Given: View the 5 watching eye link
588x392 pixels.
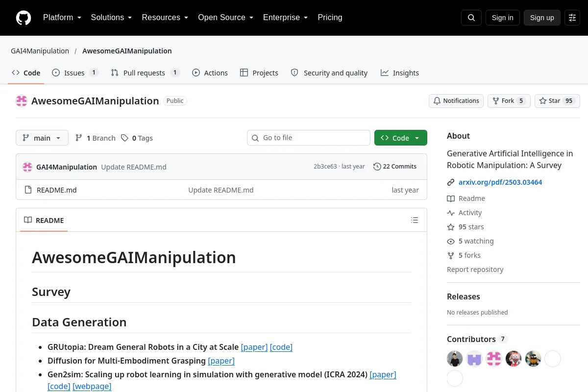Looking at the screenshot, I should pos(470,241).
